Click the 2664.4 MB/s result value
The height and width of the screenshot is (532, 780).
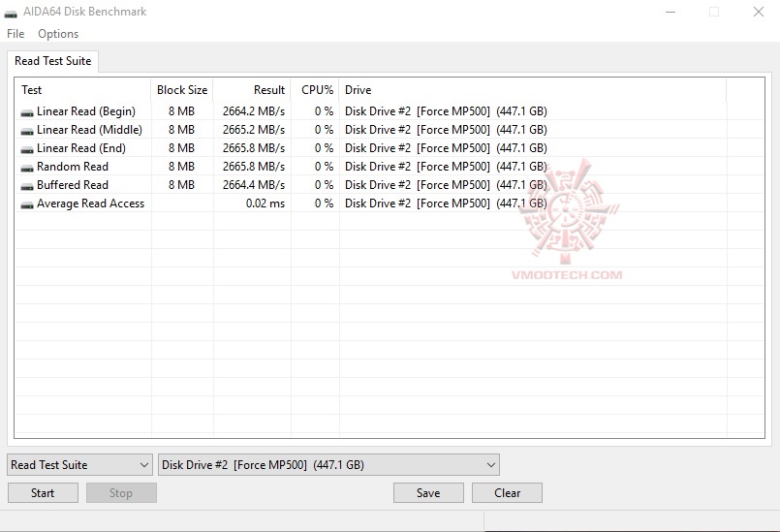pyautogui.click(x=254, y=185)
